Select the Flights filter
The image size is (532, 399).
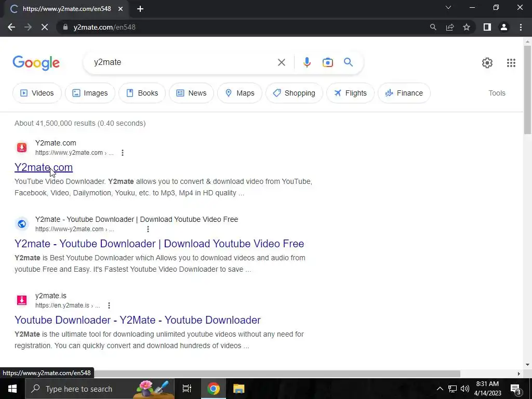[350, 93]
